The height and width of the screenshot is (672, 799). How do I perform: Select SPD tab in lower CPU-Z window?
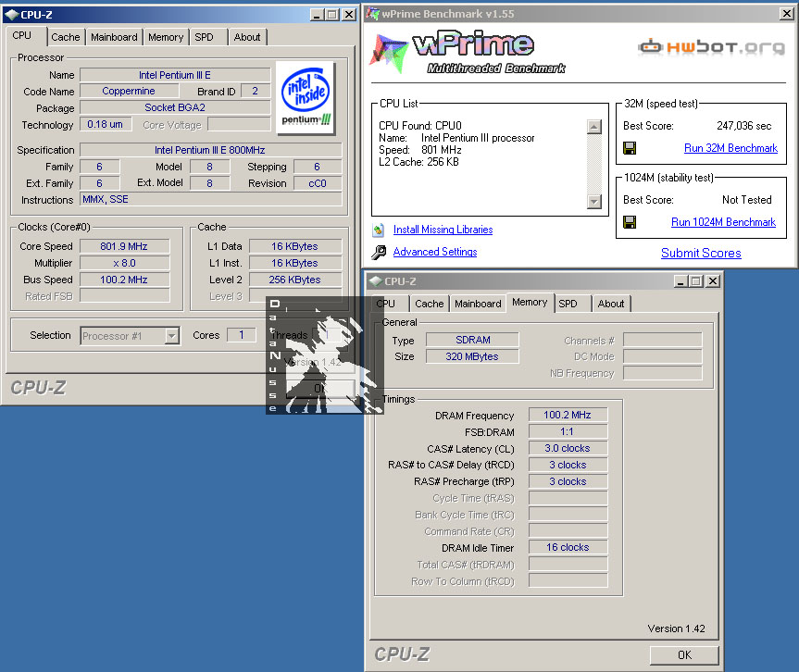click(568, 304)
